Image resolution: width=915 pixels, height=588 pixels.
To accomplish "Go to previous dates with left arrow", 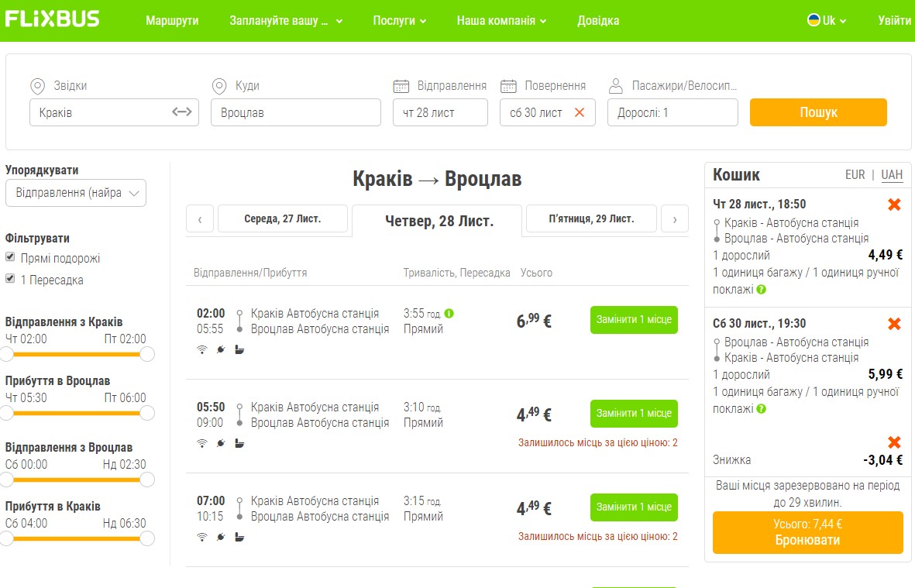I will click(x=200, y=219).
